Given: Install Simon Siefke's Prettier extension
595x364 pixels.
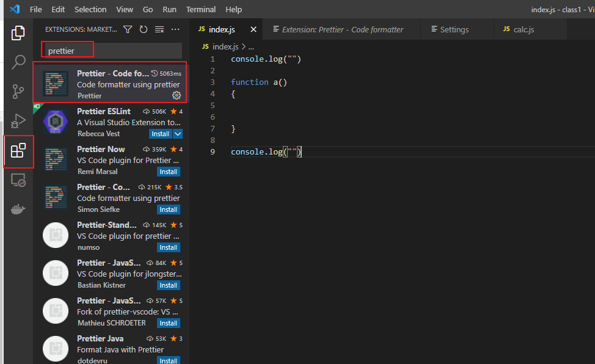Looking at the screenshot, I should pos(169,209).
